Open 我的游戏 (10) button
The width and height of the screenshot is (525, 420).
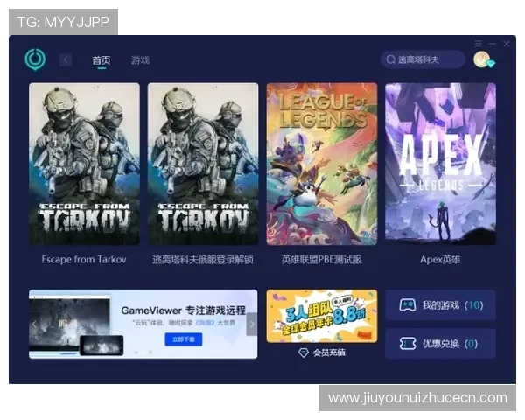[440, 305]
